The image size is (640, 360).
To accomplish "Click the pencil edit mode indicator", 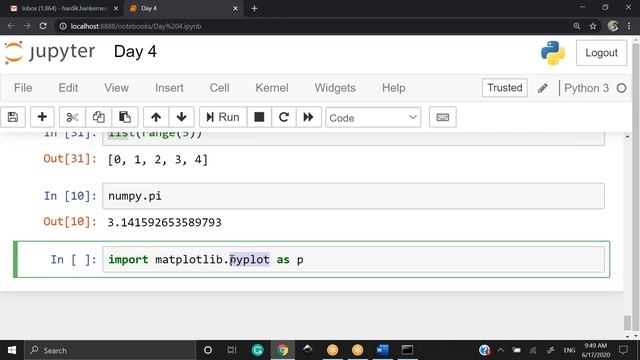I will [x=542, y=88].
